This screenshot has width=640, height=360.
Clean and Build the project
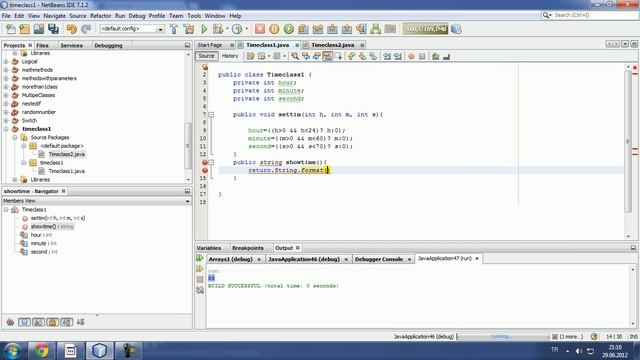(189, 29)
